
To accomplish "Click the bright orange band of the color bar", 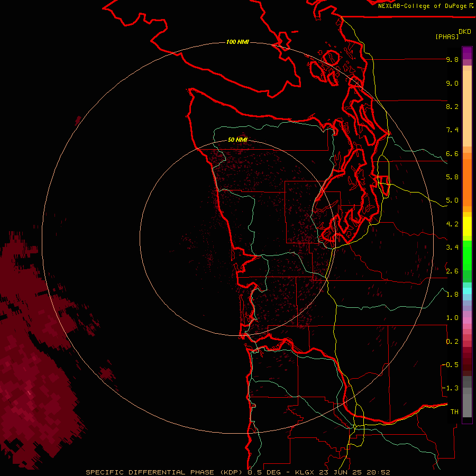I will click(467, 182).
